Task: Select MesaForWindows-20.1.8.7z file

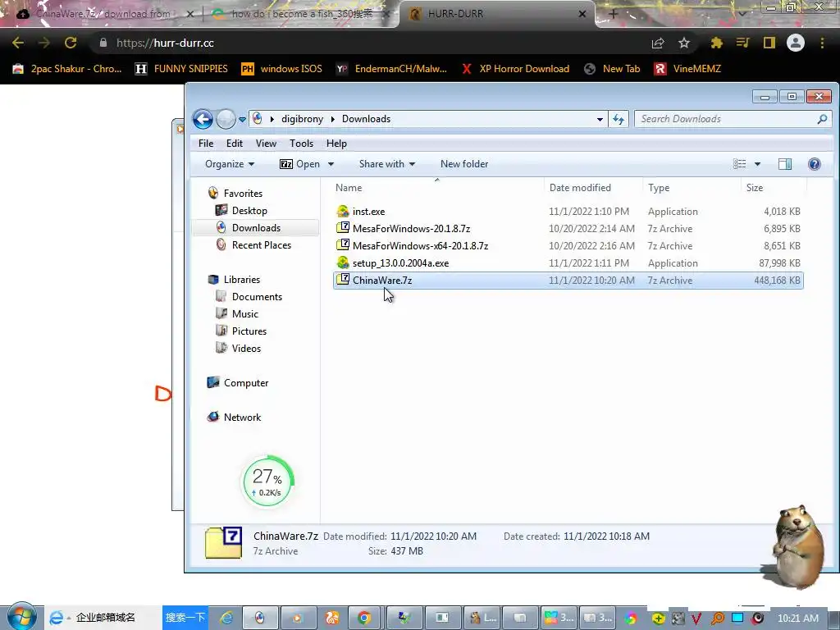Action: (412, 229)
